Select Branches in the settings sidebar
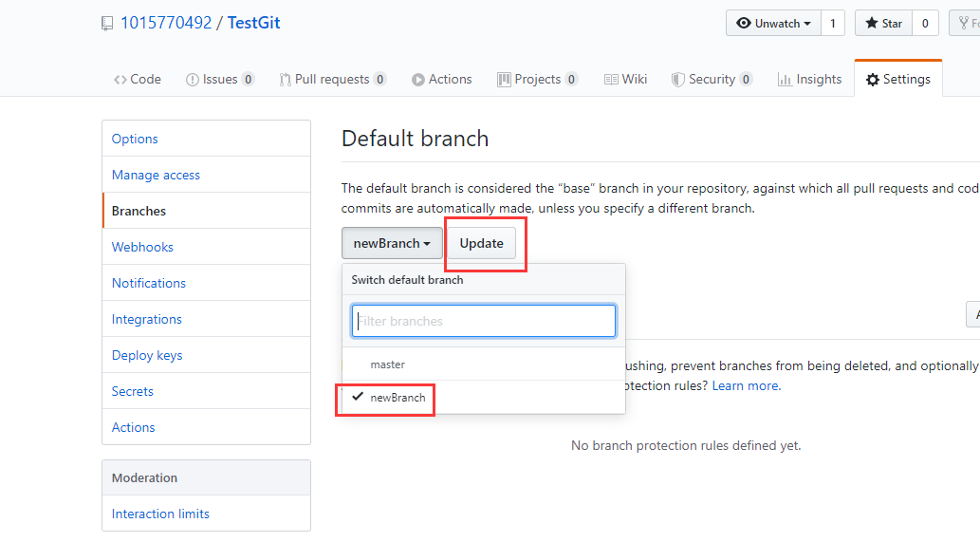Screen dimensions: 980x542 206,212
